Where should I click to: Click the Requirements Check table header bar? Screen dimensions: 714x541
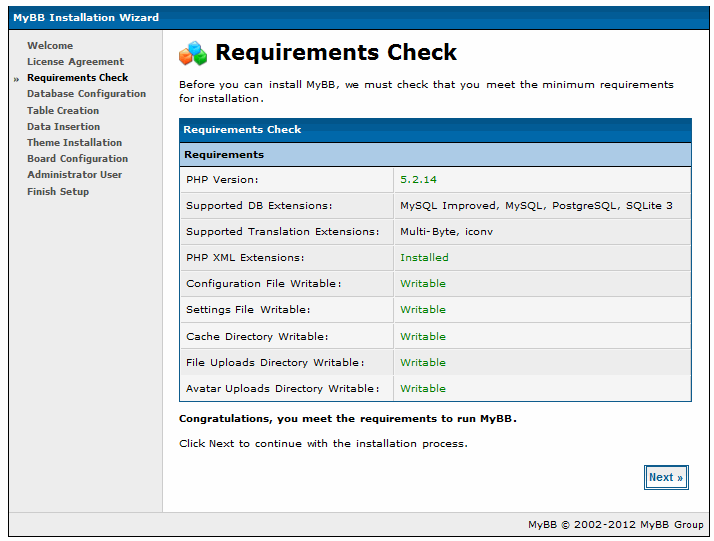pos(435,130)
